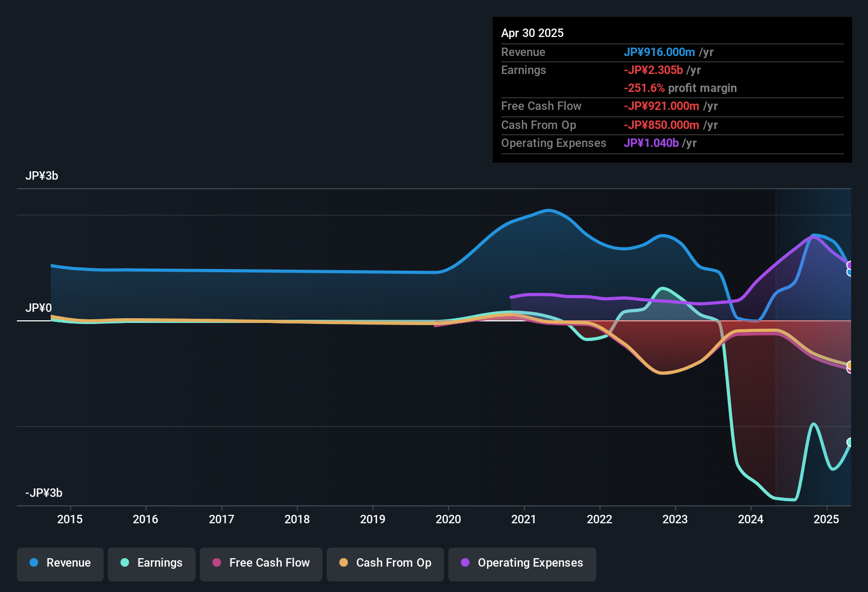Click the 2019 x-axis label

pos(373,520)
